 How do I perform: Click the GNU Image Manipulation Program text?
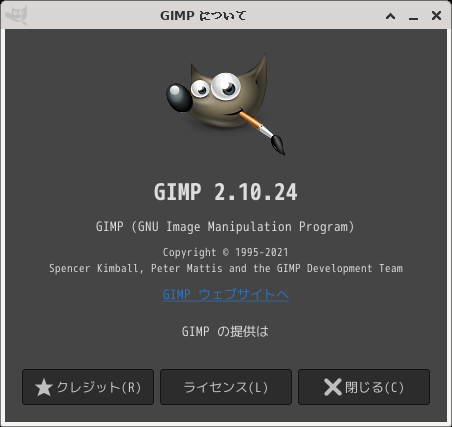tap(225, 227)
